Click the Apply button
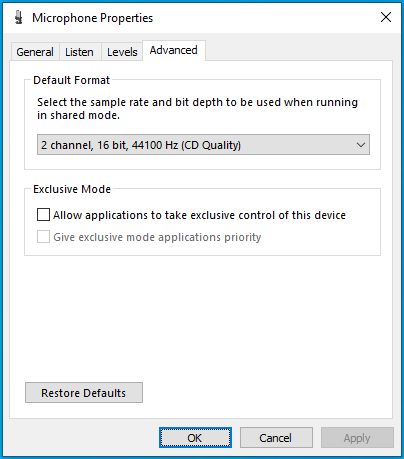The image size is (404, 459). (x=357, y=438)
